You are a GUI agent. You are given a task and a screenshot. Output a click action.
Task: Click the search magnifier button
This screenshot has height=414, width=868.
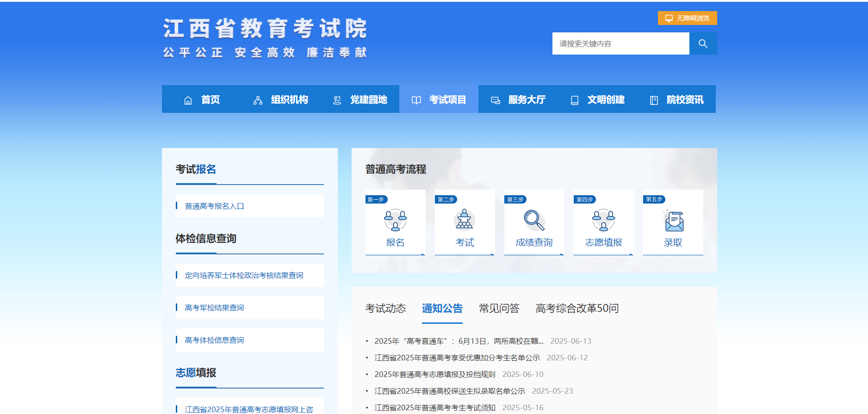(703, 43)
